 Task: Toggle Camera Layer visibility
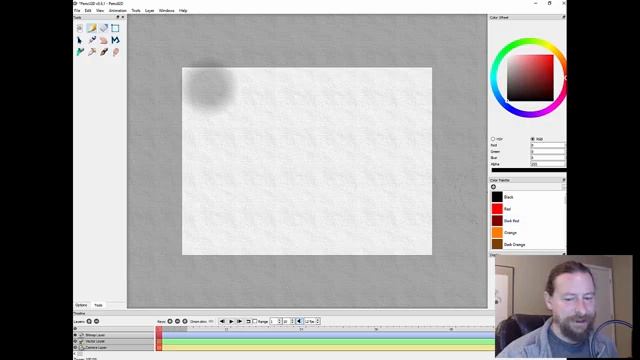click(76, 347)
